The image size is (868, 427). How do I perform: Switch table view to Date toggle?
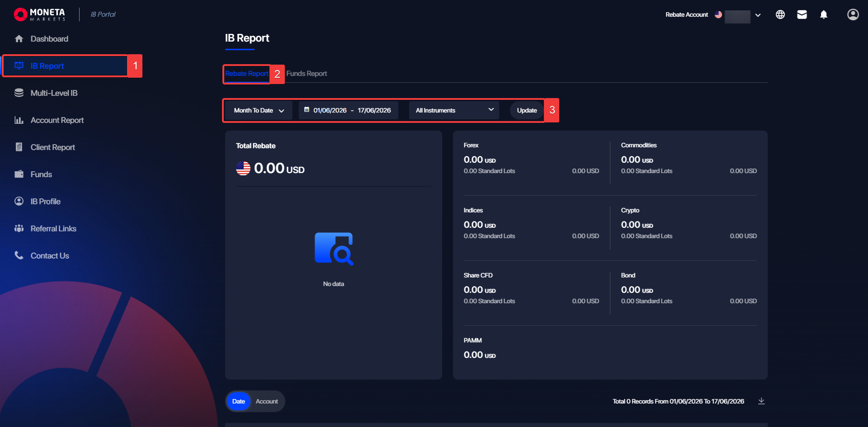(238, 401)
